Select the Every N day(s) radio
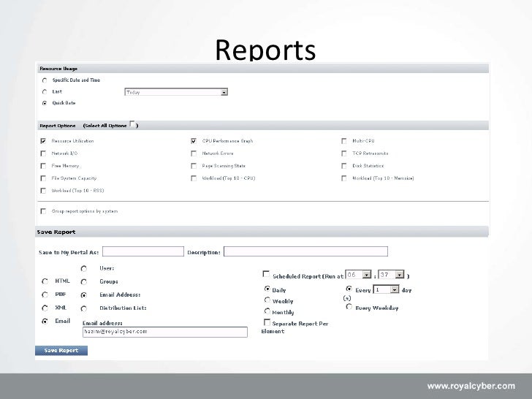Screen dimensions: 532x399 pyautogui.click(x=349, y=289)
